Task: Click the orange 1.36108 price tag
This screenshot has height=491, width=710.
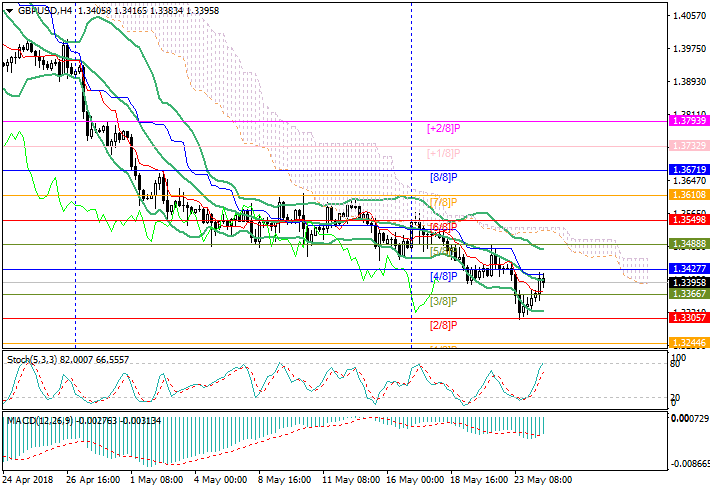Action: tap(689, 195)
